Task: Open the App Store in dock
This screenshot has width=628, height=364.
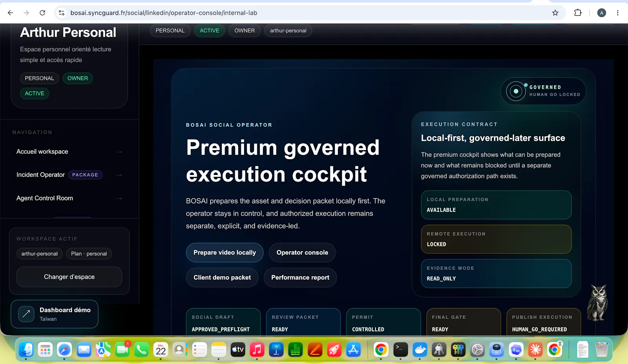Action: click(353, 349)
